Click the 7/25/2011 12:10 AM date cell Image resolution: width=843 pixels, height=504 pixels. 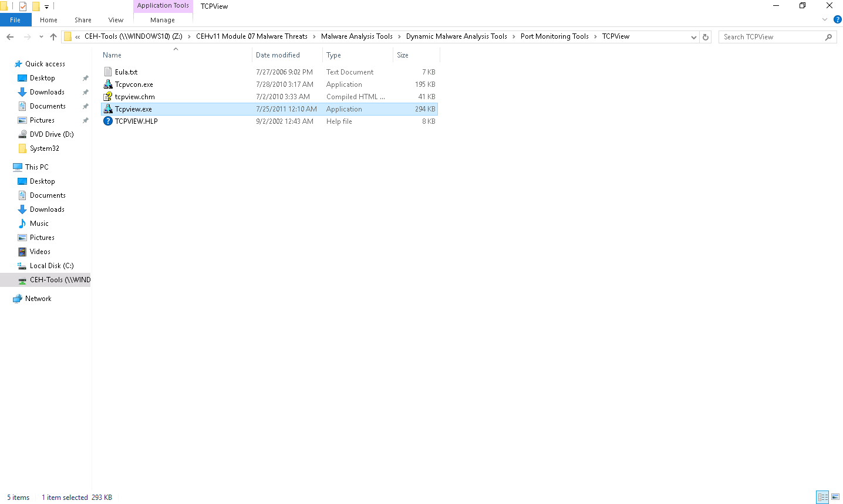pyautogui.click(x=286, y=109)
